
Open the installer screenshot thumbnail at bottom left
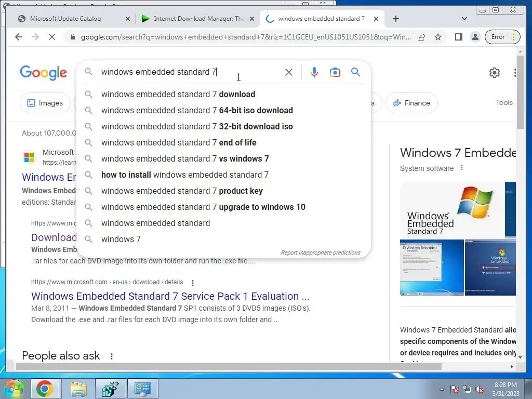(432, 268)
